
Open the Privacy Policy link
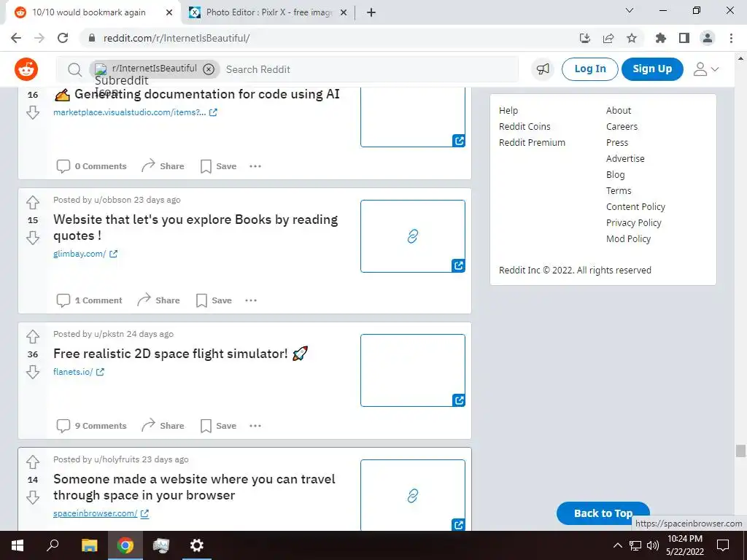pyautogui.click(x=634, y=223)
